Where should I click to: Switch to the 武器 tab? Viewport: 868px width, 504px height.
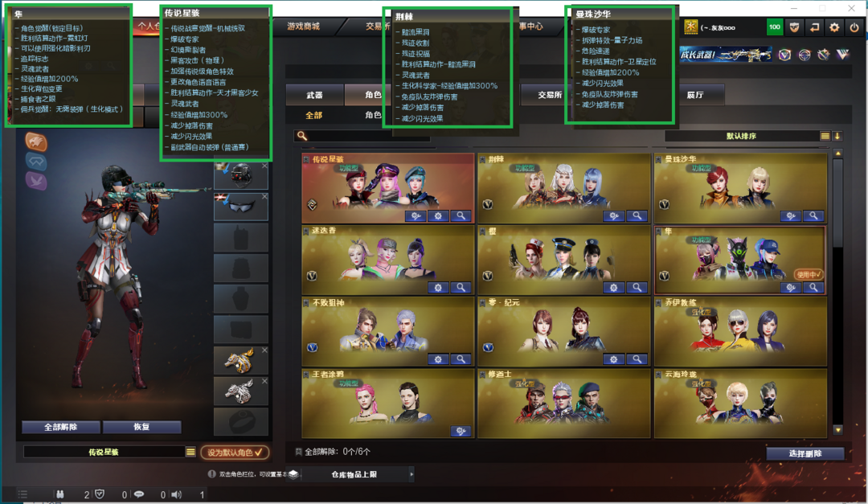click(314, 96)
